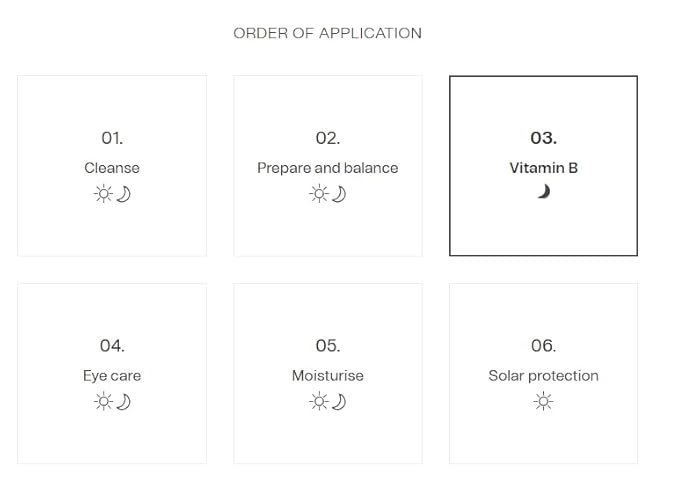Click the moon icon under Moisturise
This screenshot has height=492, width=679.
tap(339, 402)
